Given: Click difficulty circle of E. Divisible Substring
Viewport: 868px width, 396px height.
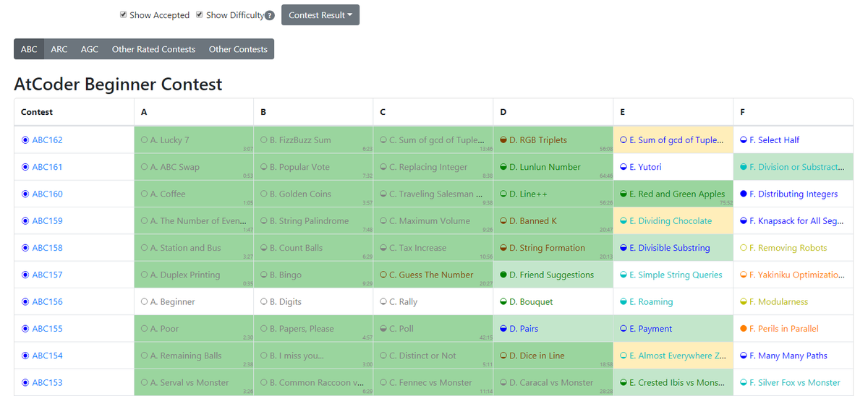Looking at the screenshot, I should (x=624, y=248).
